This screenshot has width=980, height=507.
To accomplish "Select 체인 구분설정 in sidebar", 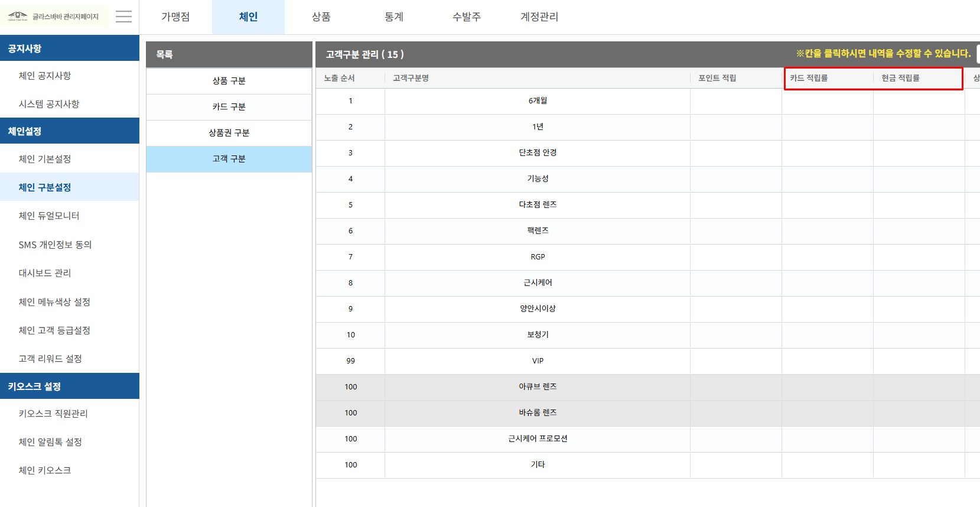I will 70,187.
